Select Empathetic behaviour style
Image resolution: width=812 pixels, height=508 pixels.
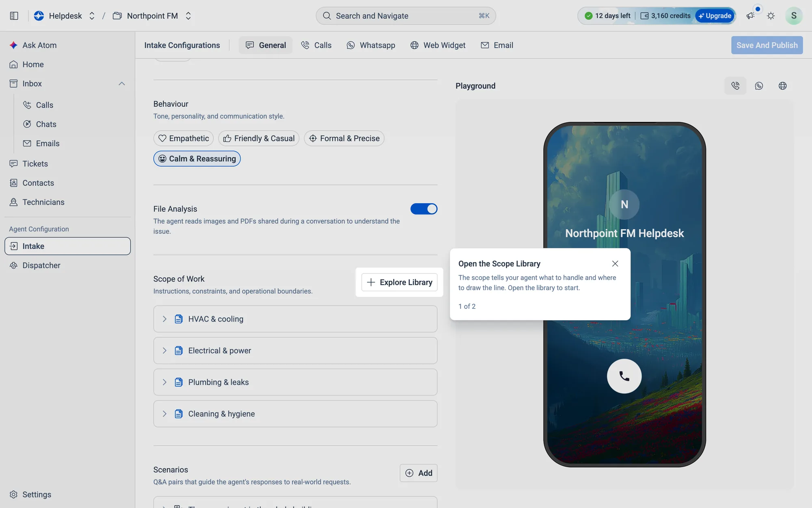pyautogui.click(x=184, y=138)
